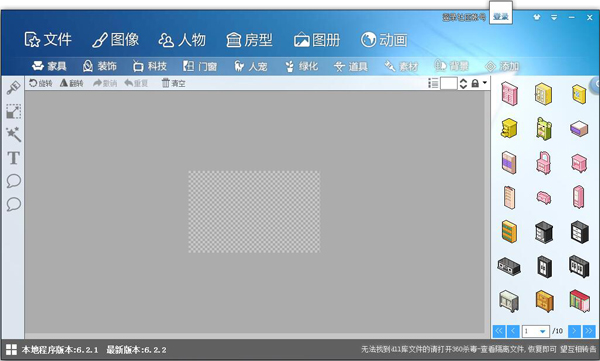Switch to the 科技 technology category
600x361 pixels.
tap(150, 66)
